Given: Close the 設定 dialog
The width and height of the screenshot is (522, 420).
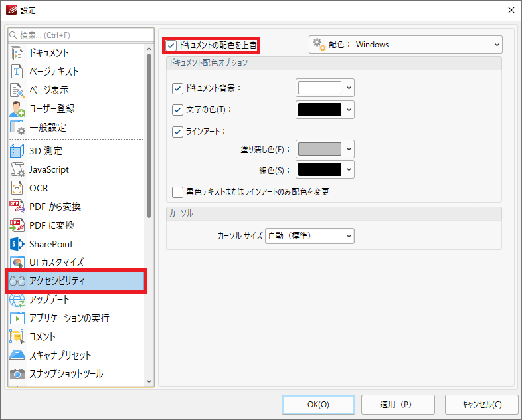Looking at the screenshot, I should (x=511, y=11).
